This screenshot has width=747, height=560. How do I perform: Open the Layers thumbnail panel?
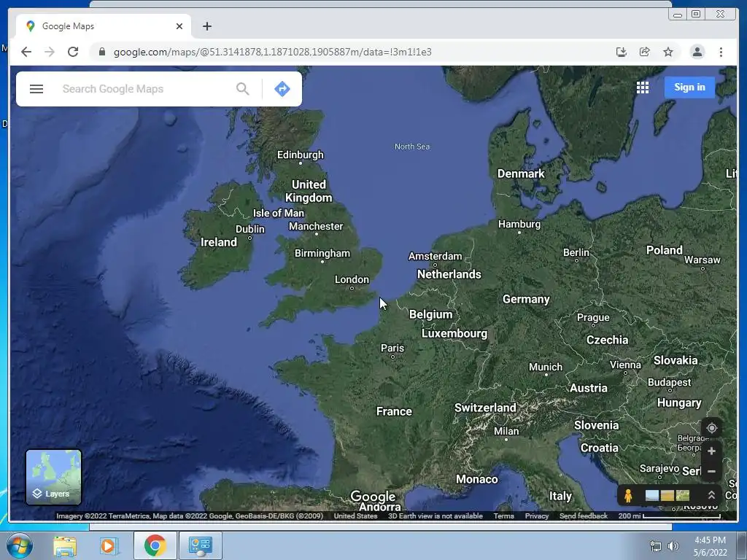[x=53, y=477]
